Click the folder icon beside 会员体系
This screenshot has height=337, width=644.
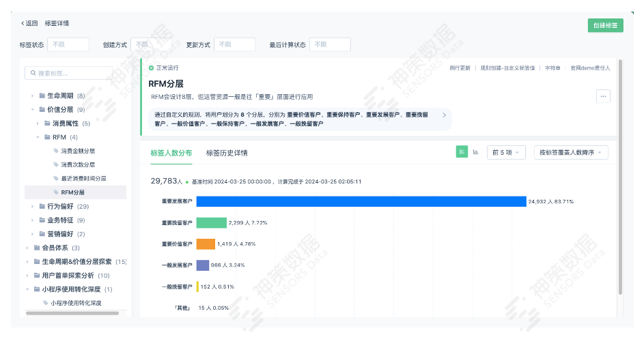pyautogui.click(x=37, y=248)
